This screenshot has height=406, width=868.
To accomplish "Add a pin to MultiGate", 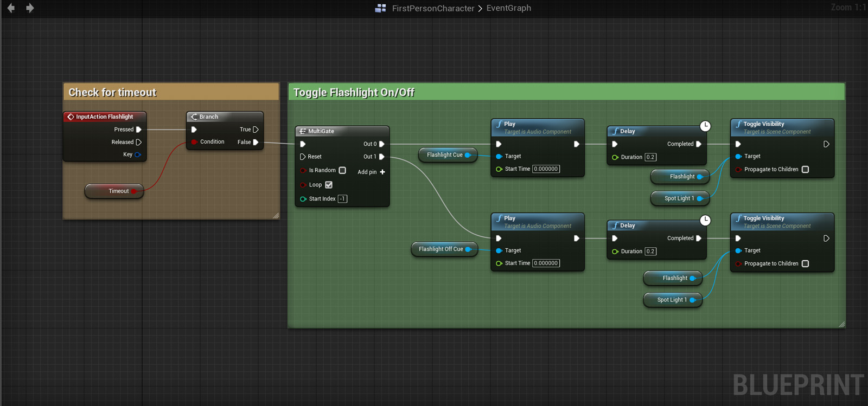I will pos(371,172).
